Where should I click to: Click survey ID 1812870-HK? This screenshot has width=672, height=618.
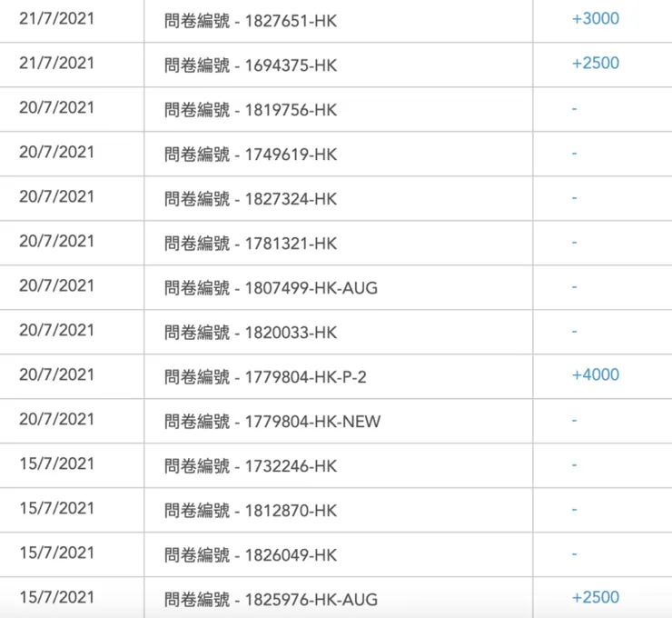tap(251, 511)
